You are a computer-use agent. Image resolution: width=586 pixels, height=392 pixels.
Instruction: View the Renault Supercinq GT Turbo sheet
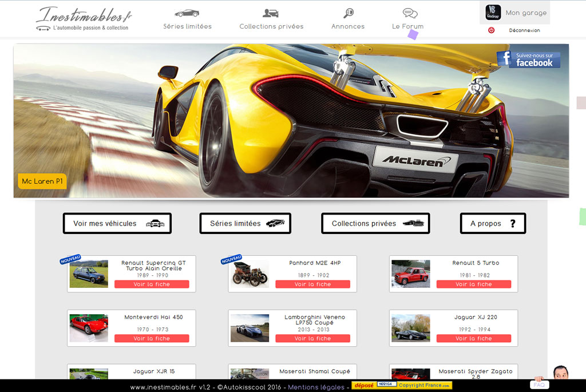click(x=152, y=284)
